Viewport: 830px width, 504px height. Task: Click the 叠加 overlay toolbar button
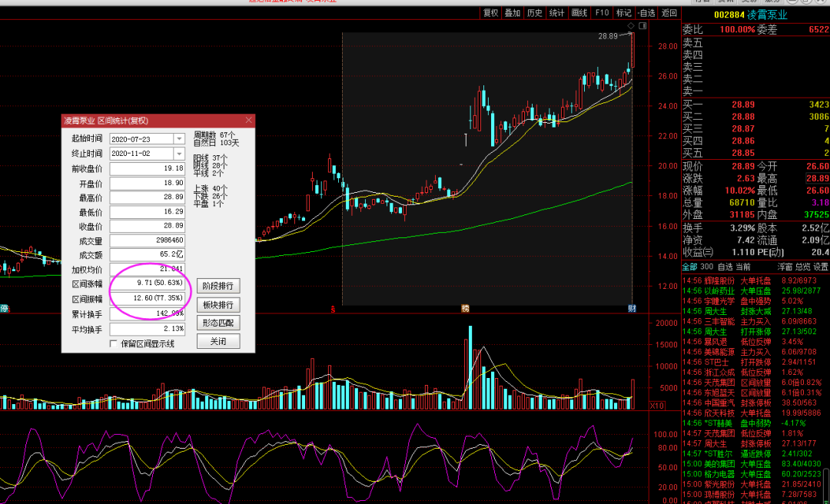513,13
